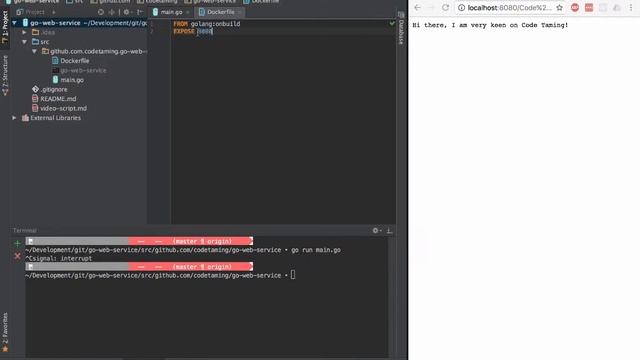Click the External Libraries bar-chart icon
This screenshot has height=360, width=640.
[25, 118]
